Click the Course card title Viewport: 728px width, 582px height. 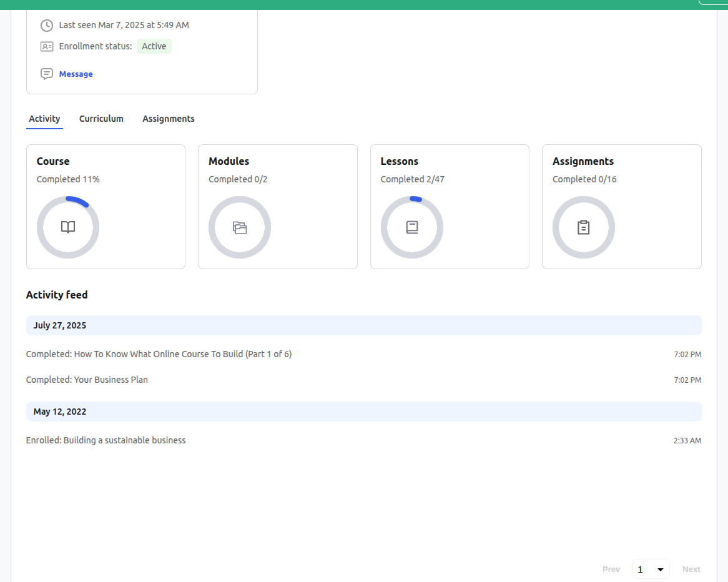(53, 161)
